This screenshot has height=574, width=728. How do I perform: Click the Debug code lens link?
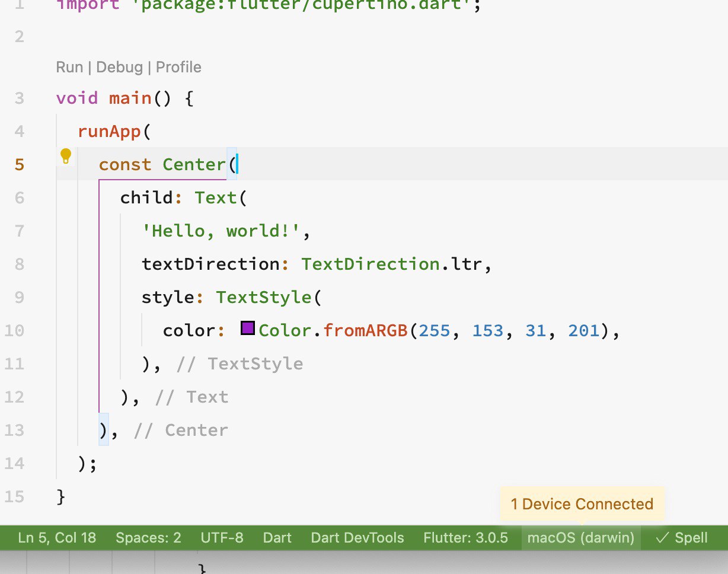[119, 67]
